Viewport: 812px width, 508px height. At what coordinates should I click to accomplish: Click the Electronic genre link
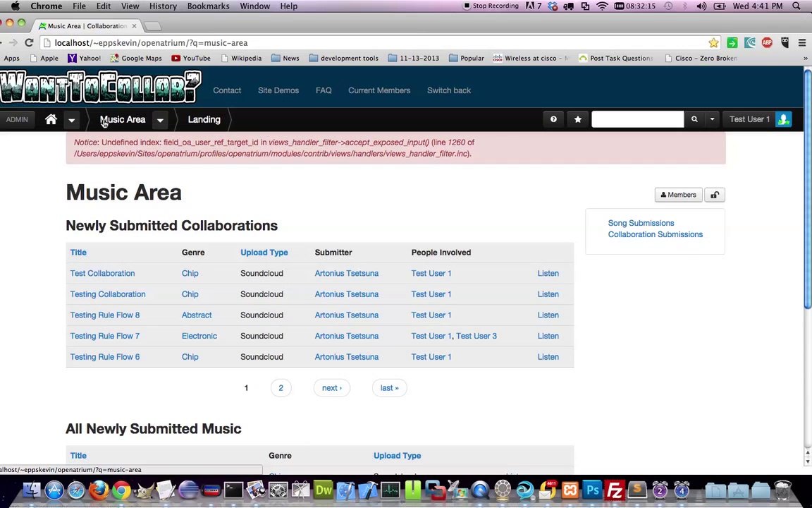199,336
